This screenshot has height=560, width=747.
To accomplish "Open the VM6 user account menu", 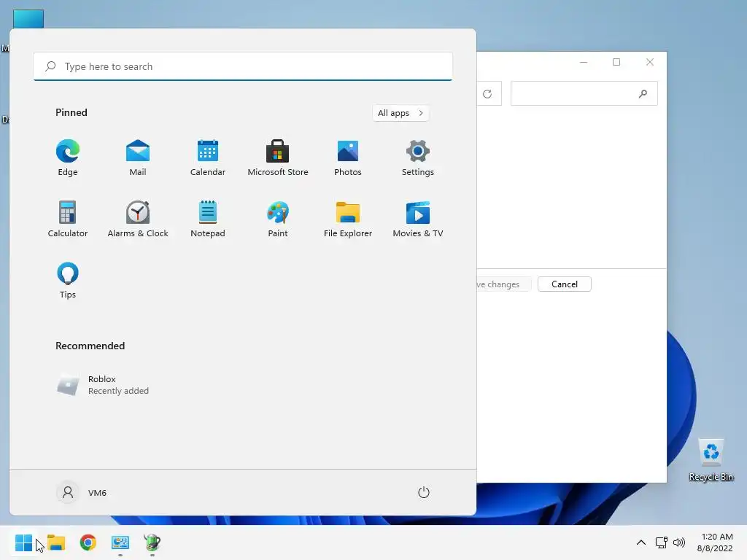I will click(82, 492).
